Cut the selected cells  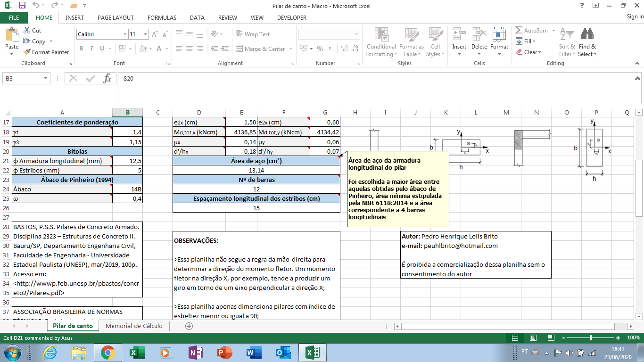(x=32, y=31)
